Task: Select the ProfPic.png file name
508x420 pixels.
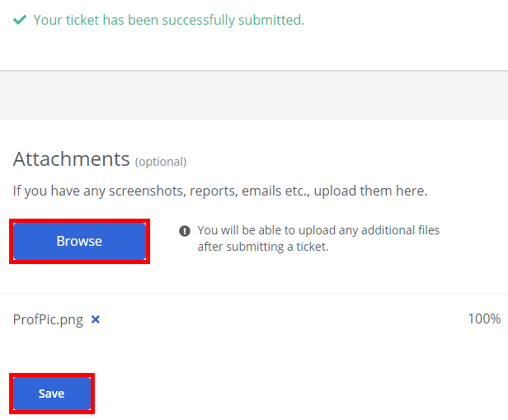Action: coord(48,319)
